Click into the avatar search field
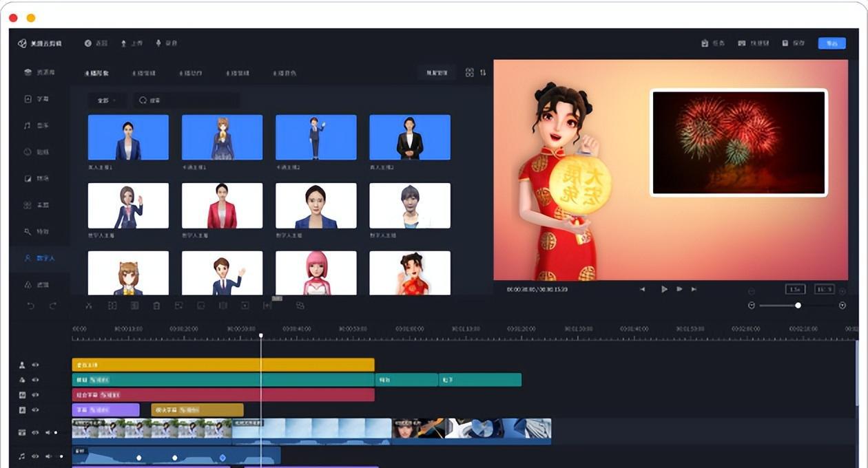Image resolution: width=868 pixels, height=468 pixels. [186, 100]
